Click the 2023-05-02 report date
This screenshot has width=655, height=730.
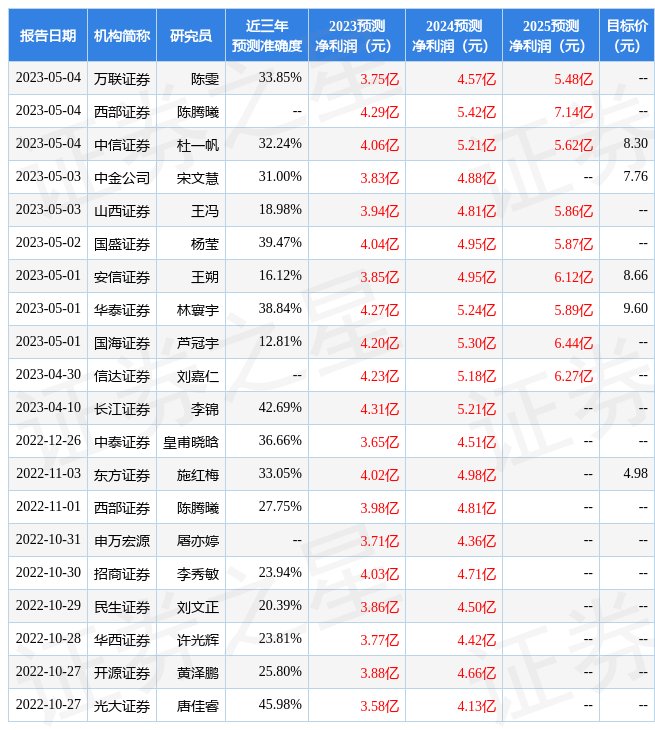[x=48, y=243]
